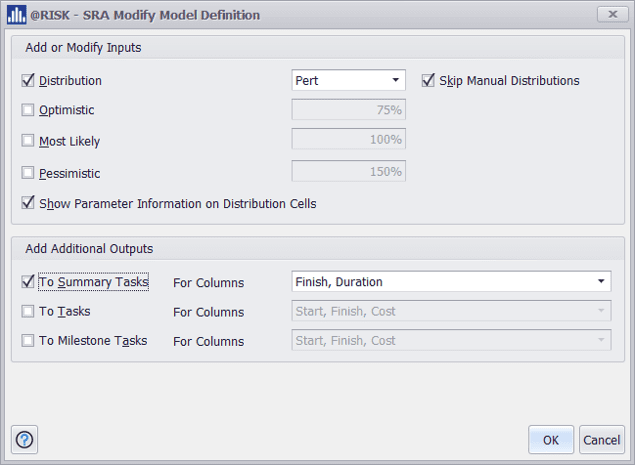
Task: Enable the Most Likely checkbox
Action: 28,141
